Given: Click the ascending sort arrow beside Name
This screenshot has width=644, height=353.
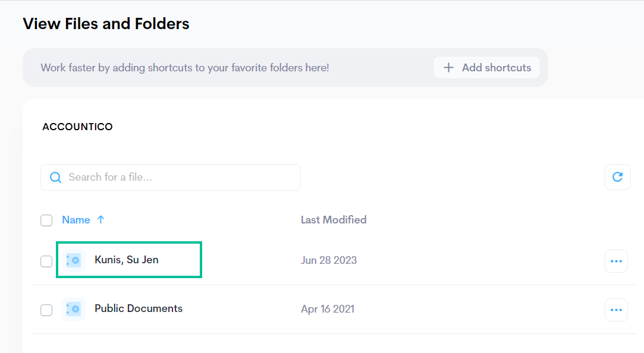Looking at the screenshot, I should point(100,220).
